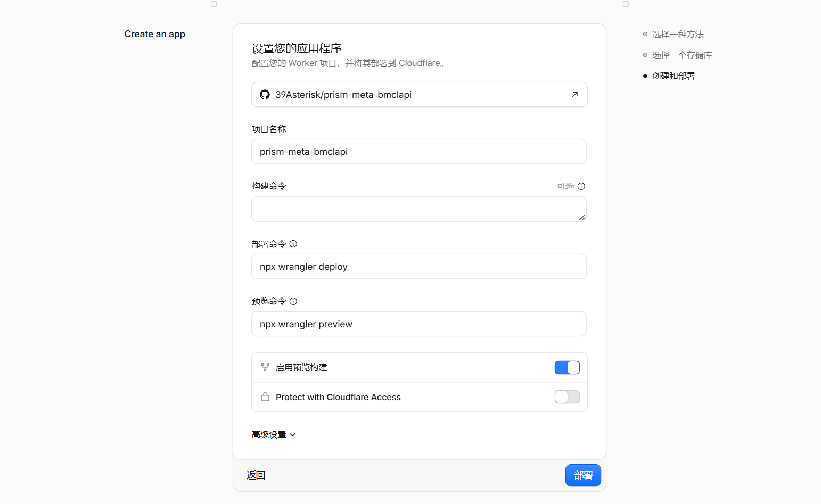Click the GitHub logo icon beside repository name
This screenshot has width=821, height=504.
click(x=265, y=95)
